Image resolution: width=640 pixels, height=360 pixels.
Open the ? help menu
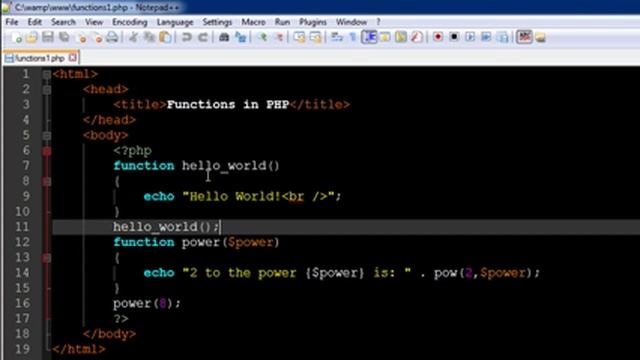378,22
